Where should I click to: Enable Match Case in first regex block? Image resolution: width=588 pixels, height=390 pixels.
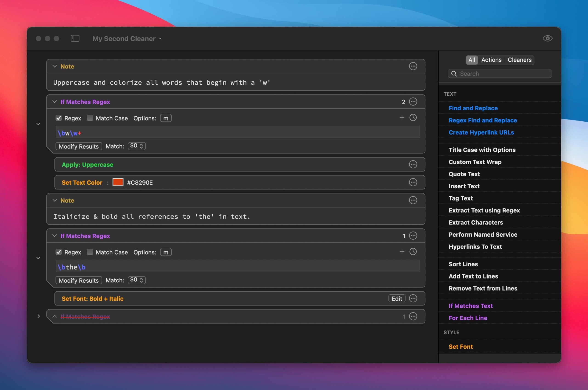[x=90, y=118]
